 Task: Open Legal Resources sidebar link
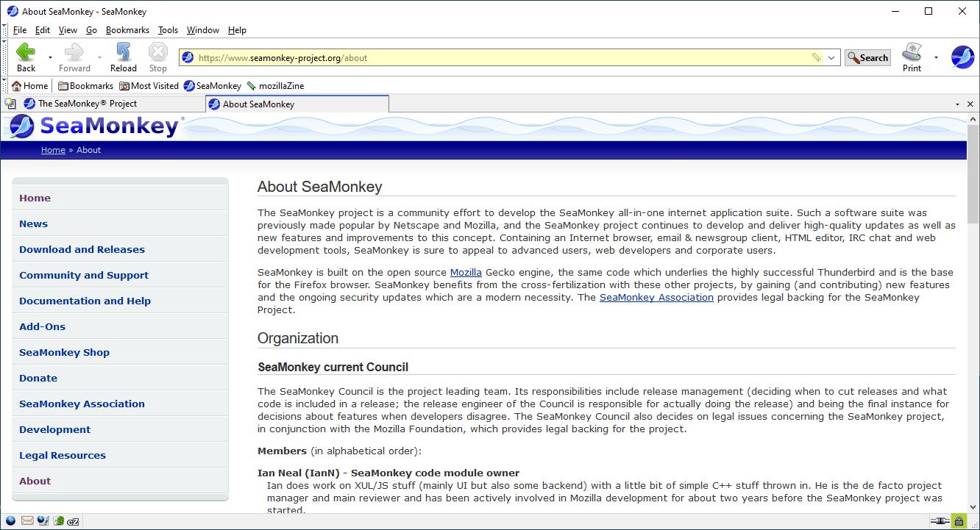coord(63,455)
